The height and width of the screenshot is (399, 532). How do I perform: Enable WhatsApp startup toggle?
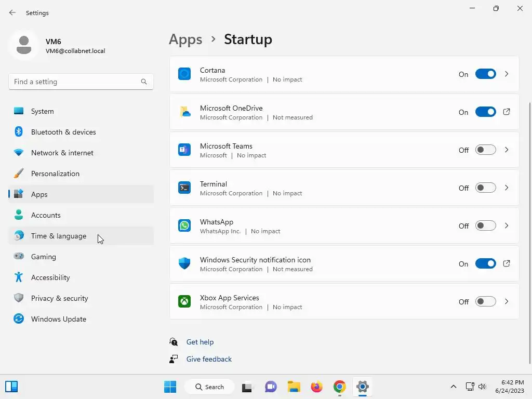click(x=486, y=226)
